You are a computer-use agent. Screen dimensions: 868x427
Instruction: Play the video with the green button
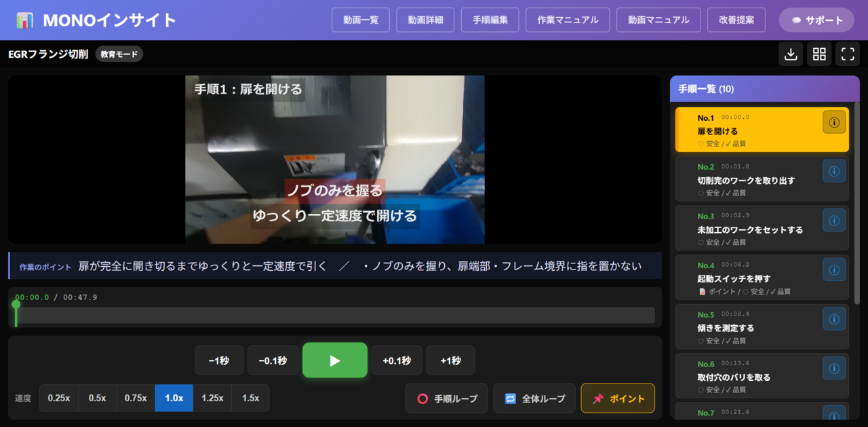coord(335,360)
